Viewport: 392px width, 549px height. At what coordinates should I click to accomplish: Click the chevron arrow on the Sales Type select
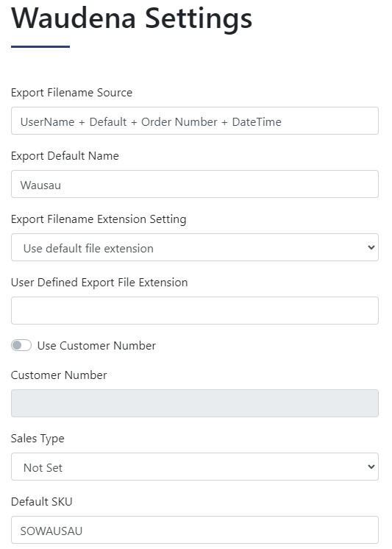(x=371, y=467)
